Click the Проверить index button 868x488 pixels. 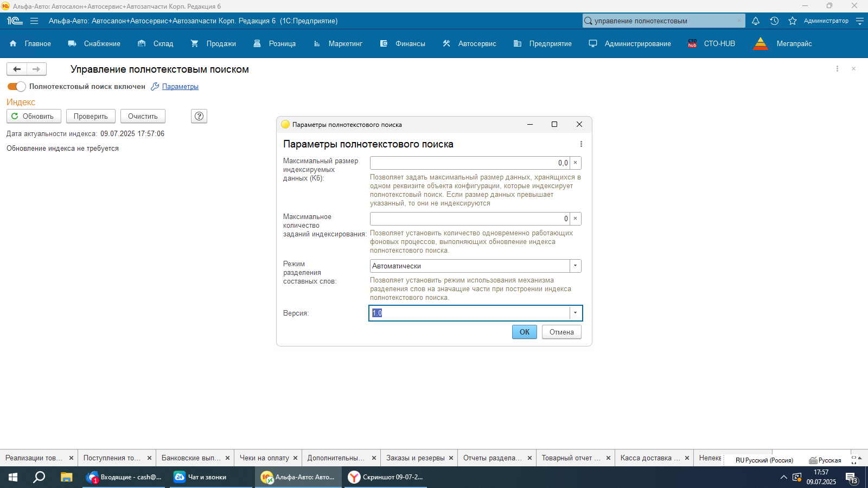click(91, 116)
